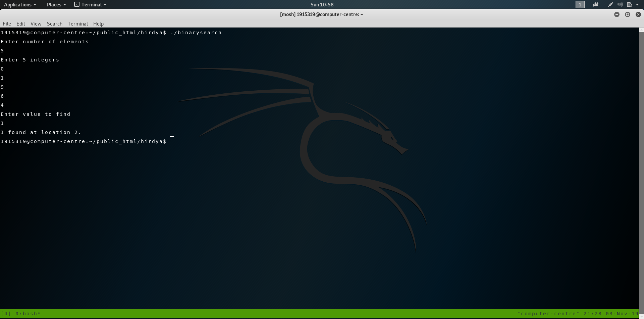The width and height of the screenshot is (644, 319).
Task: Click the battery charging status icon
Action: [629, 4]
